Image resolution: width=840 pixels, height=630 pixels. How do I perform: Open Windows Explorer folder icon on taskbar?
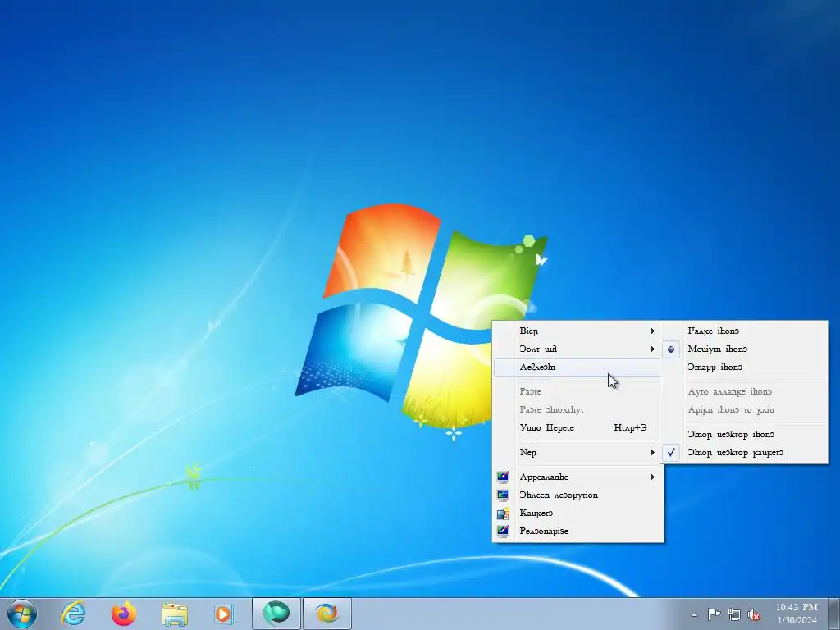click(175, 614)
